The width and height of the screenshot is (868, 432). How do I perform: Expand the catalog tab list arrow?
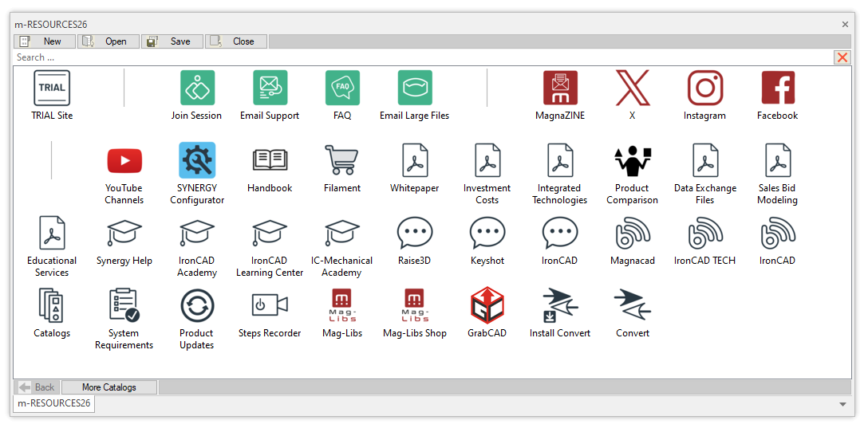pyautogui.click(x=843, y=404)
